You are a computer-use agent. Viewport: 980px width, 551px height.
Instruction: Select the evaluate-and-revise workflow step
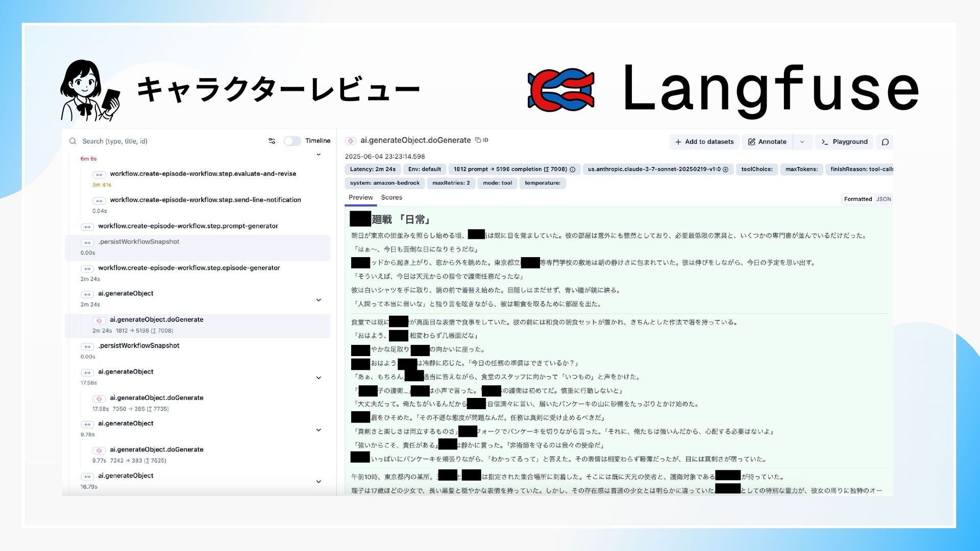pos(203,173)
